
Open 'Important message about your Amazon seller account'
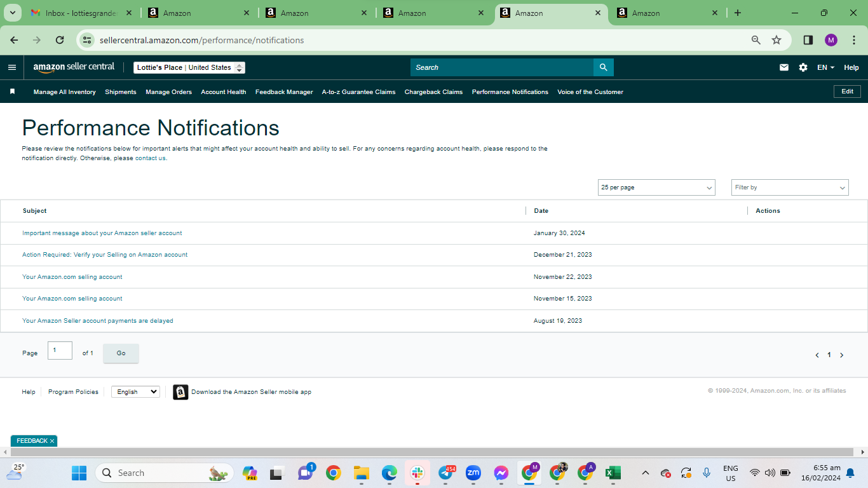(102, 233)
